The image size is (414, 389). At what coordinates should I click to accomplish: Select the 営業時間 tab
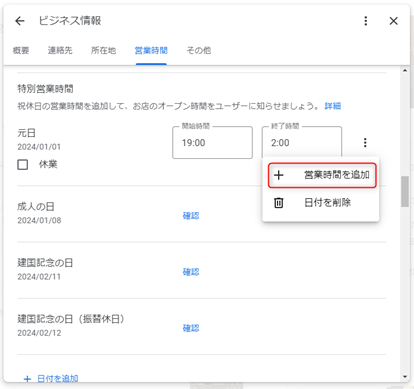tap(151, 50)
